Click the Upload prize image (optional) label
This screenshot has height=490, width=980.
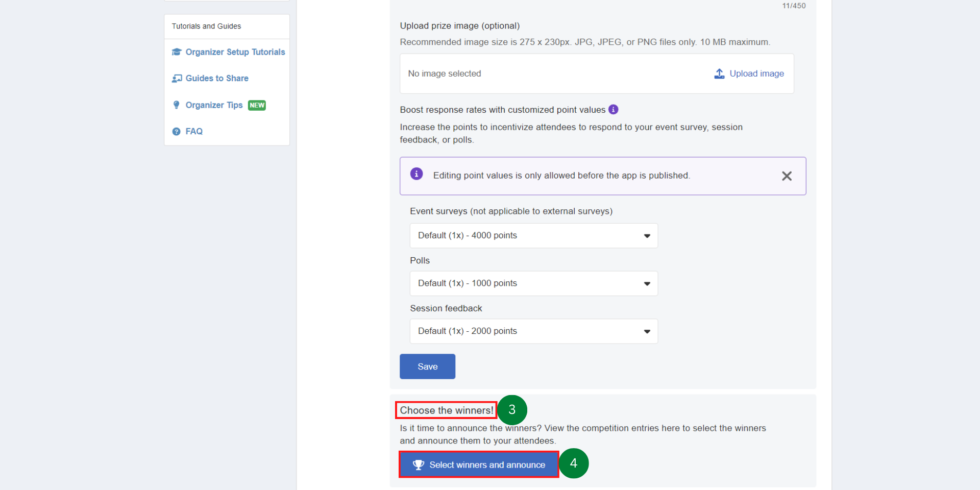click(x=460, y=26)
